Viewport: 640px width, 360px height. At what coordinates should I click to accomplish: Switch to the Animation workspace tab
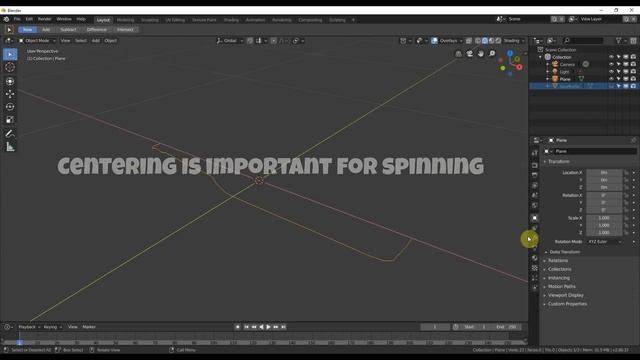pyautogui.click(x=256, y=20)
